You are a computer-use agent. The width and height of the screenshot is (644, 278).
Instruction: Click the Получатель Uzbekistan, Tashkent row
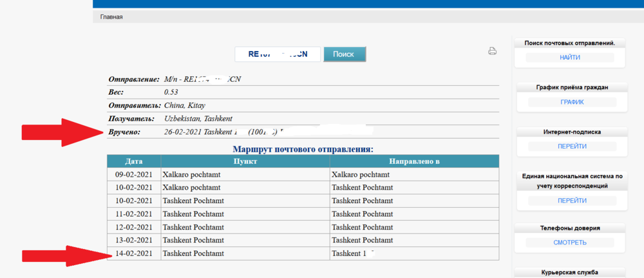coord(303,119)
